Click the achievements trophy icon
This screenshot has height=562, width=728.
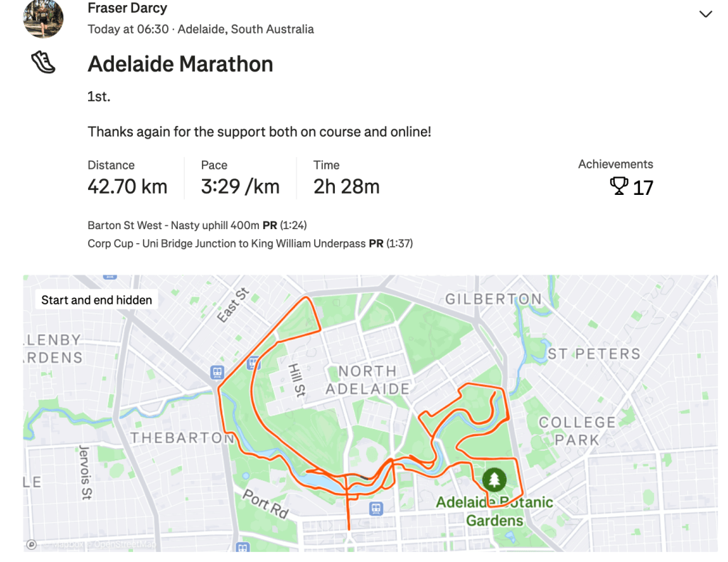click(x=619, y=186)
